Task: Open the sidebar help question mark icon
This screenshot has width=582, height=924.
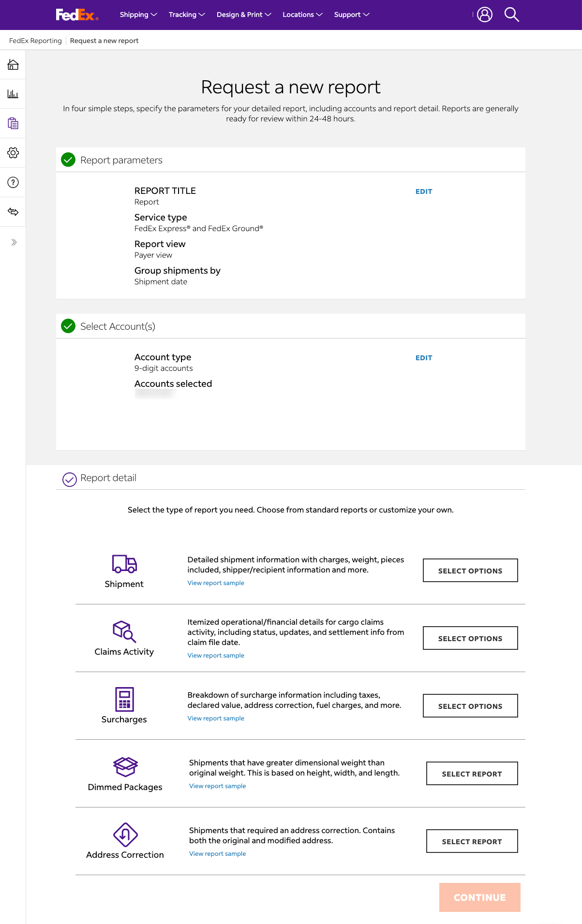Action: click(13, 182)
